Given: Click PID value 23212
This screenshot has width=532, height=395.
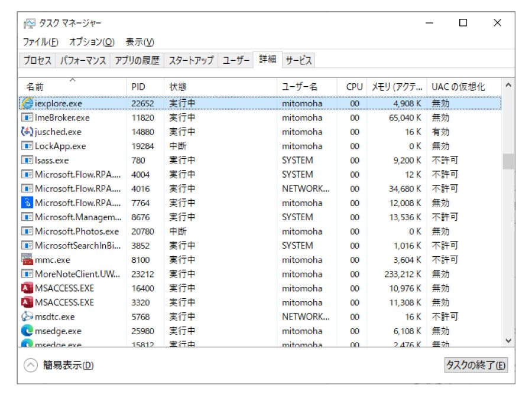Looking at the screenshot, I should 142,274.
